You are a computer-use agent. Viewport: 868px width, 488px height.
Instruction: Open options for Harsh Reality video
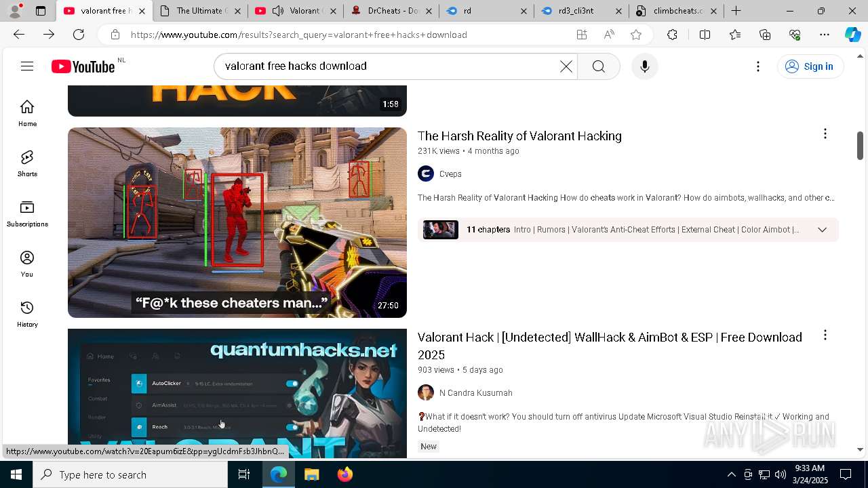tap(825, 134)
